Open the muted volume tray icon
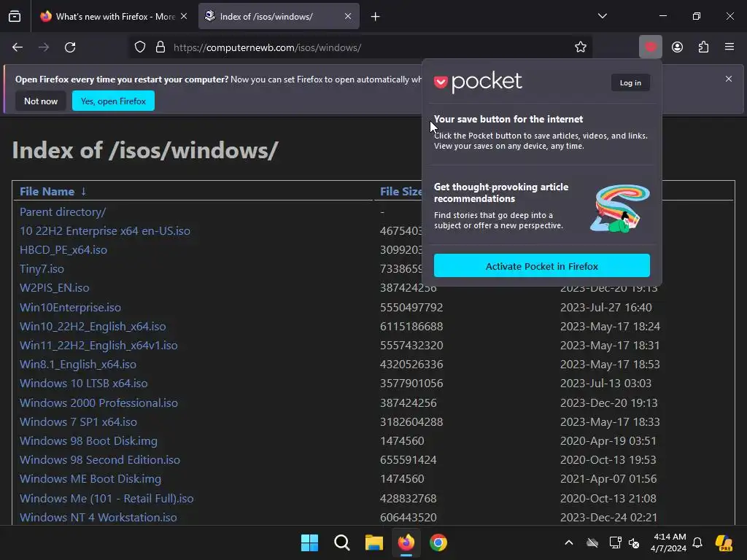Screen dimensions: 747x560 pyautogui.click(x=634, y=542)
